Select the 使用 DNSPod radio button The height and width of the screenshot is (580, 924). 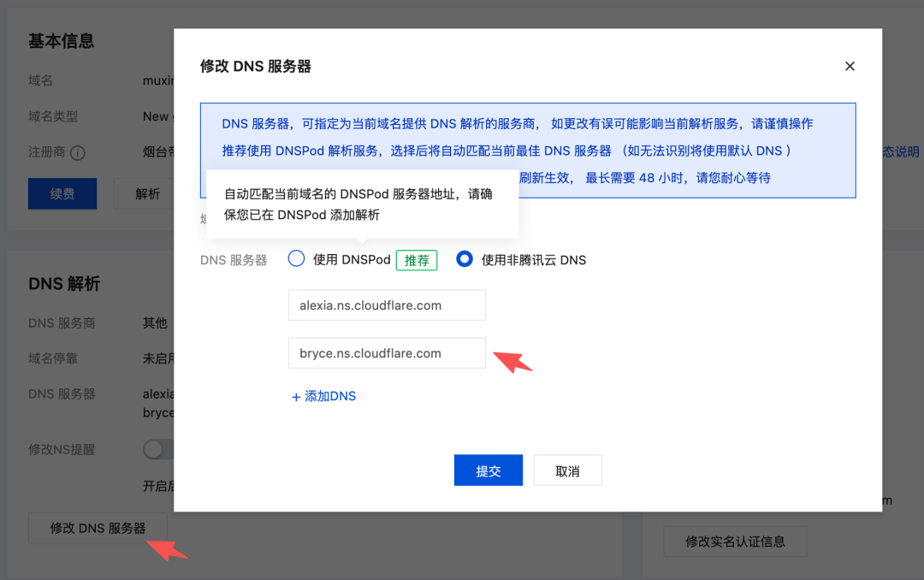coord(296,257)
